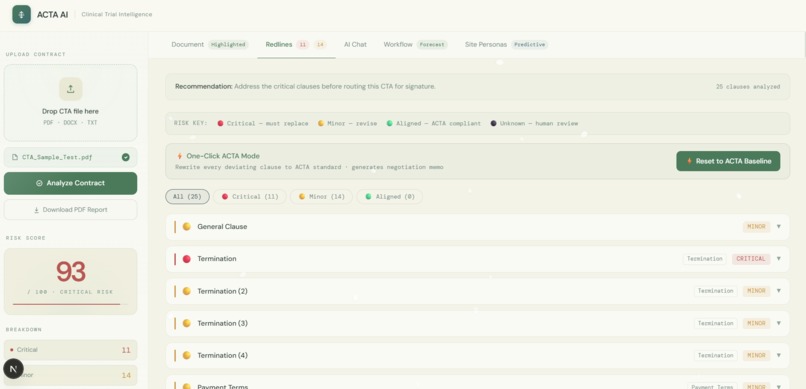Expand the Termination (4) clause arrow
The height and width of the screenshot is (389, 806).
coord(779,356)
